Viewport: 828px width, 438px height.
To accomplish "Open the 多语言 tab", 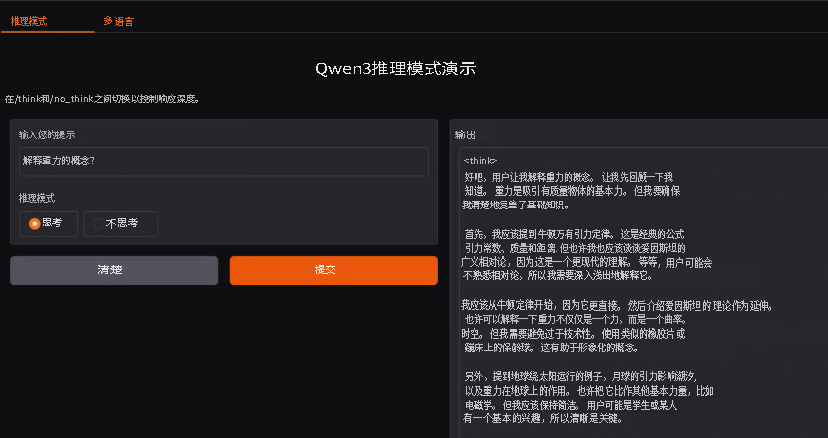I will 118,22.
